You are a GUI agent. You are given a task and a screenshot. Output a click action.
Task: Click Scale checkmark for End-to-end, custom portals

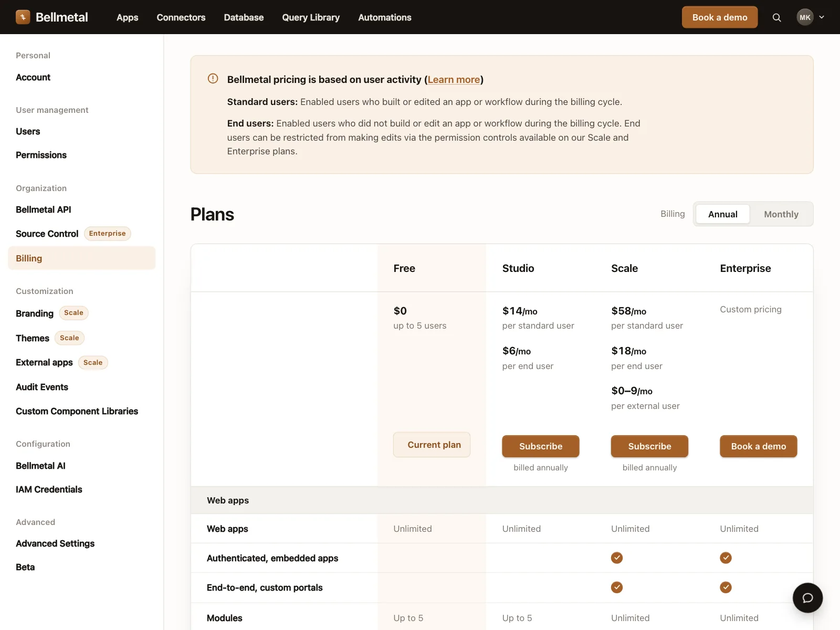pos(617,587)
